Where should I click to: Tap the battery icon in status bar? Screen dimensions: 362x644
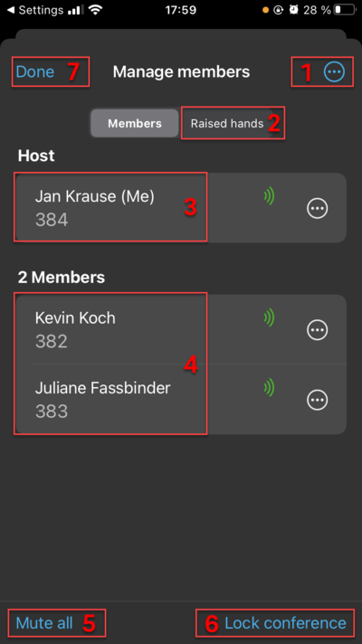pyautogui.click(x=344, y=10)
